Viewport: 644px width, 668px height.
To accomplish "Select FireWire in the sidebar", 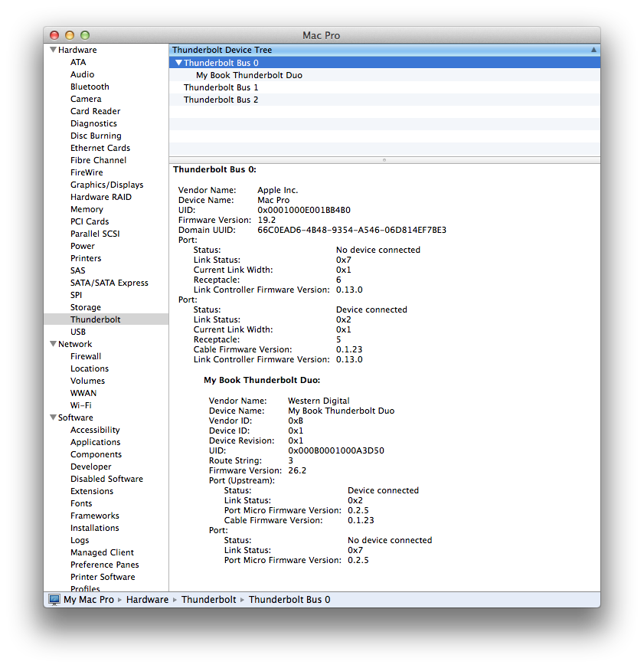I will tap(87, 172).
